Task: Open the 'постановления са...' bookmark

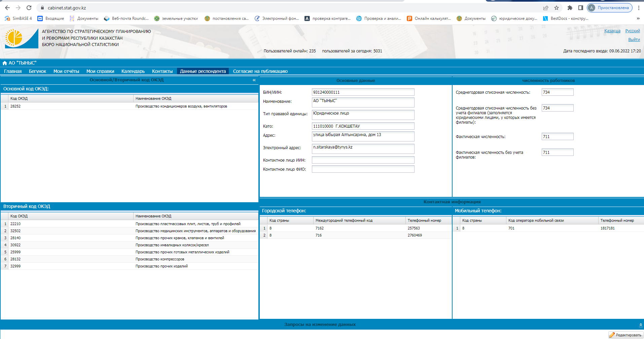Action: point(226,18)
